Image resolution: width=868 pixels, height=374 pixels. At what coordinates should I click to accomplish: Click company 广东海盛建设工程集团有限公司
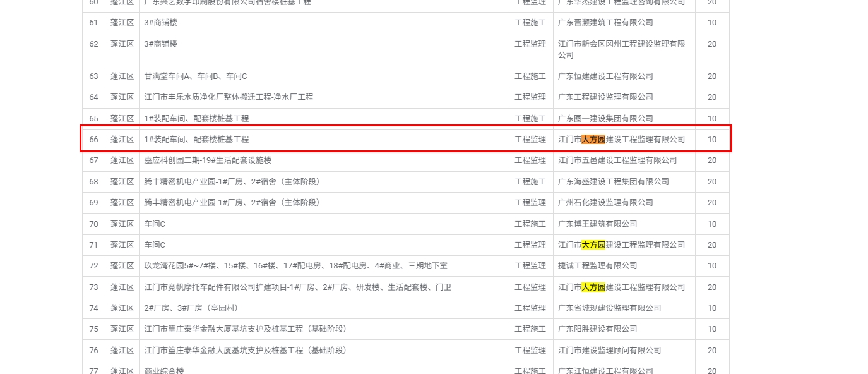(613, 182)
